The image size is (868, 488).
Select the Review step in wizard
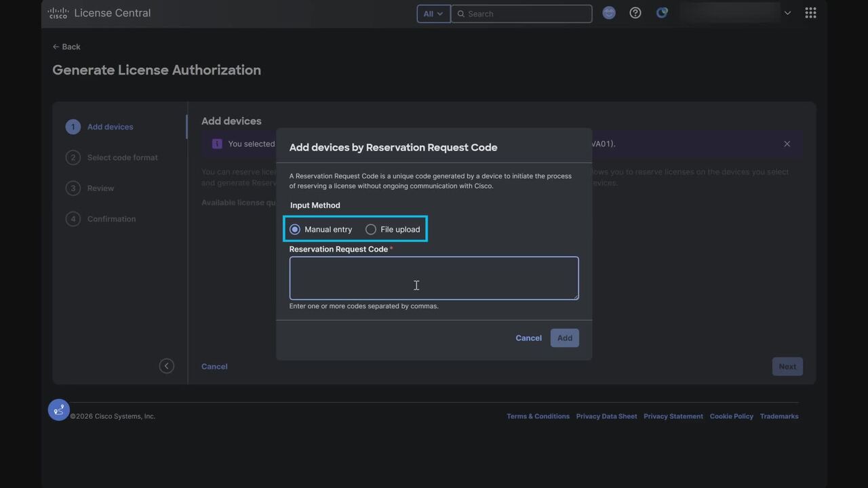coord(100,188)
